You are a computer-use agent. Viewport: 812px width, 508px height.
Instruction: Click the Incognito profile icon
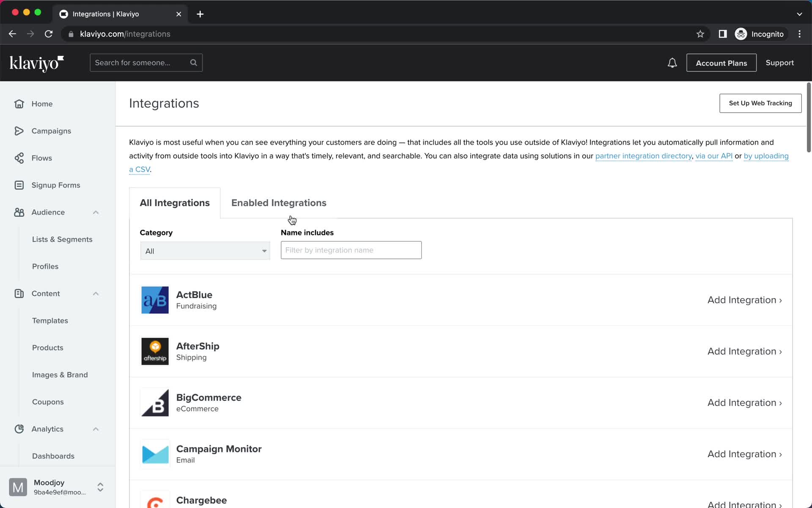pyautogui.click(x=741, y=34)
